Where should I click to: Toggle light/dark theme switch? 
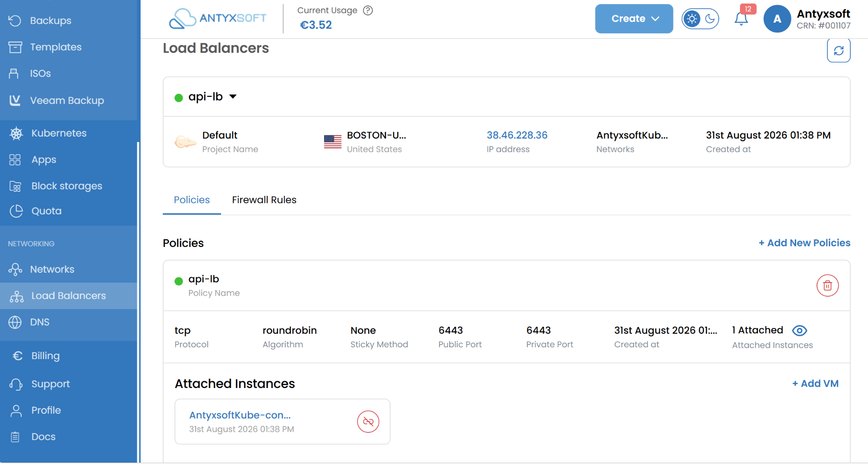[700, 19]
